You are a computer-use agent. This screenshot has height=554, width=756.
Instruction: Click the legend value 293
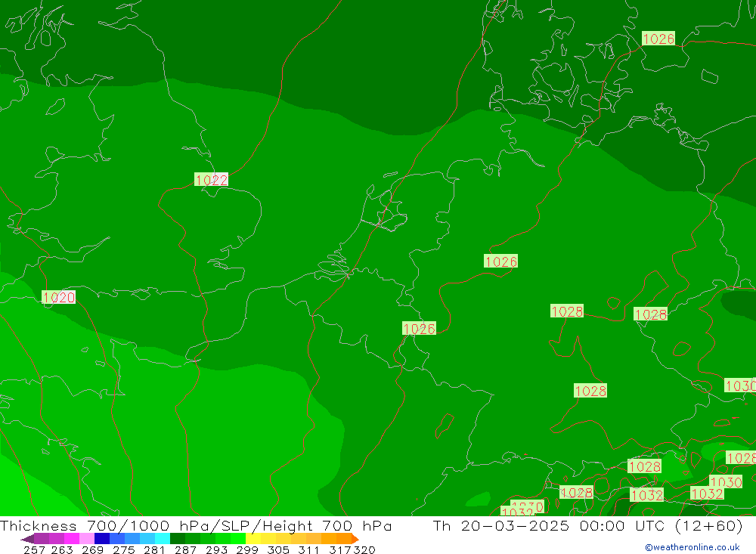(x=216, y=549)
